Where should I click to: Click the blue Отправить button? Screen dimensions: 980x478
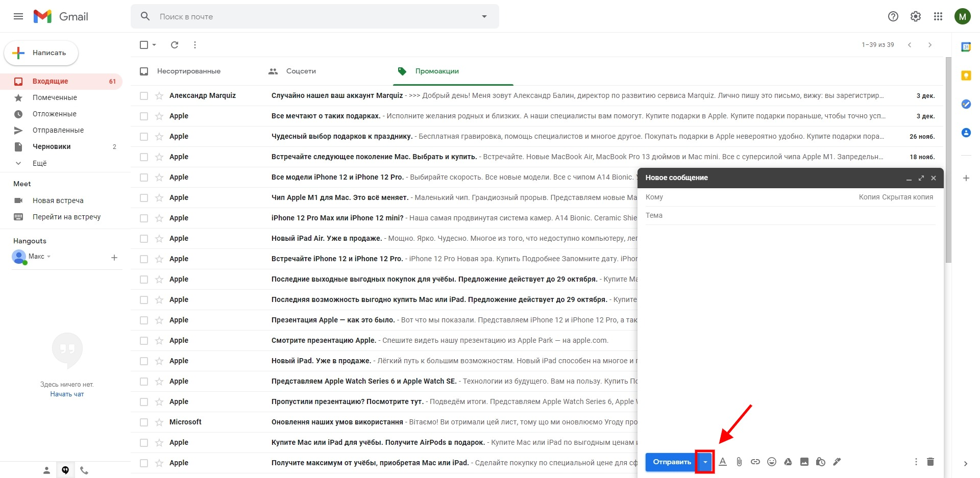(x=671, y=462)
